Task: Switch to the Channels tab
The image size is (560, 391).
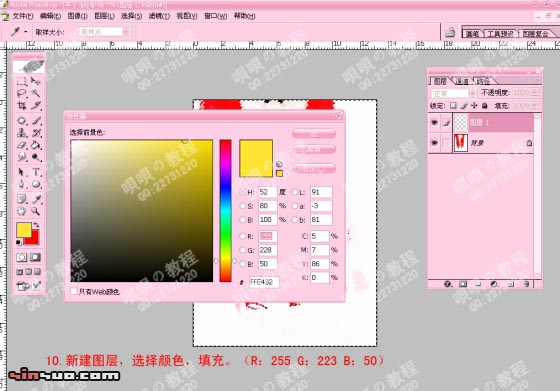Action: point(462,81)
